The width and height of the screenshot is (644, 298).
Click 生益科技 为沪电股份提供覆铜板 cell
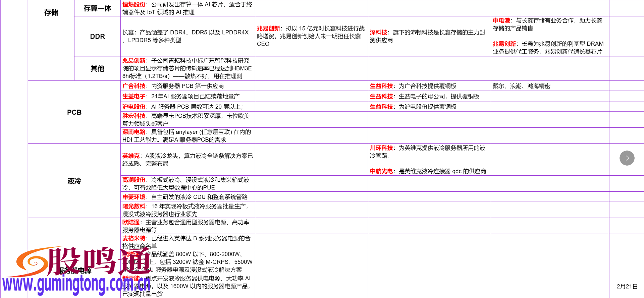tap(429, 107)
